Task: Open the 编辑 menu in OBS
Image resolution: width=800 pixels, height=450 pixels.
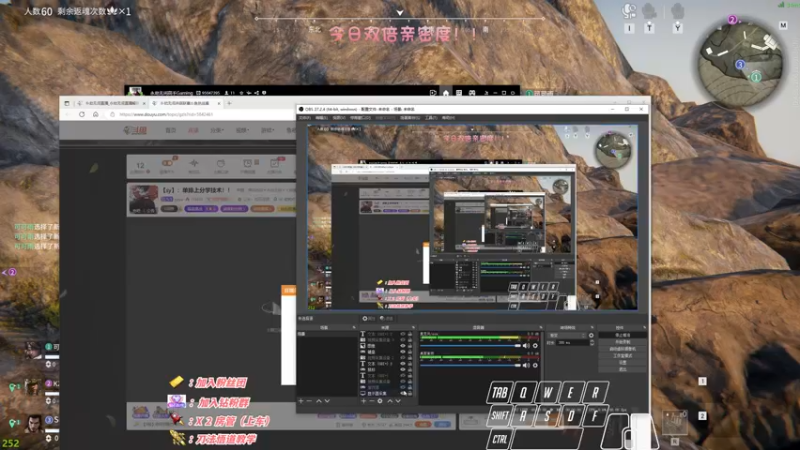Action: [x=321, y=118]
